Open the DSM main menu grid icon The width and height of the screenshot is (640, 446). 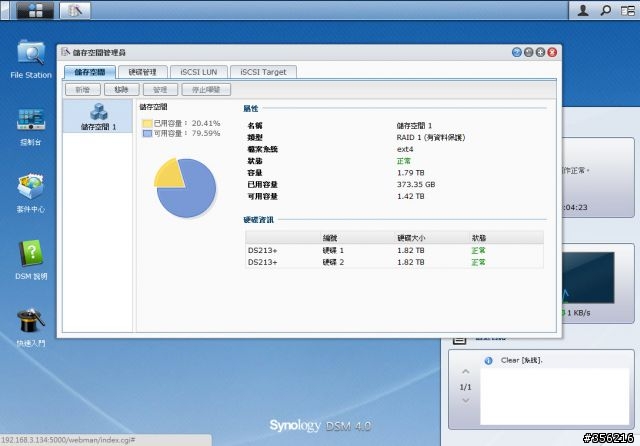click(35, 10)
